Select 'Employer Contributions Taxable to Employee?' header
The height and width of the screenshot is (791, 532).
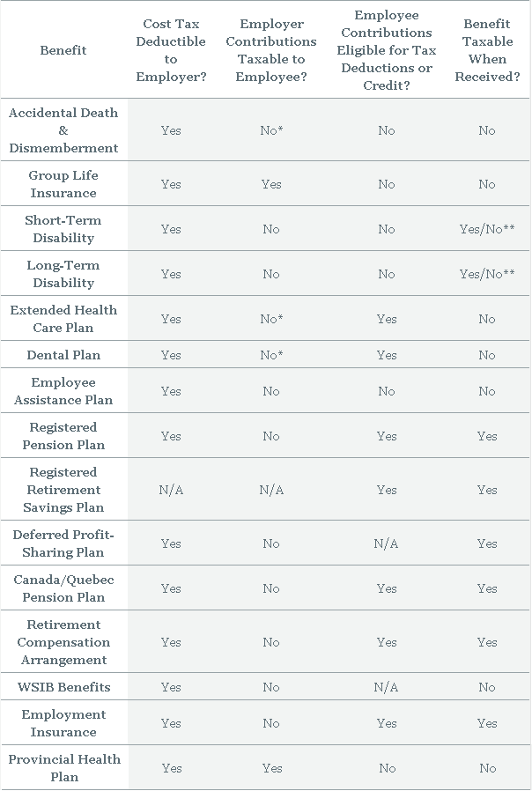point(271,50)
